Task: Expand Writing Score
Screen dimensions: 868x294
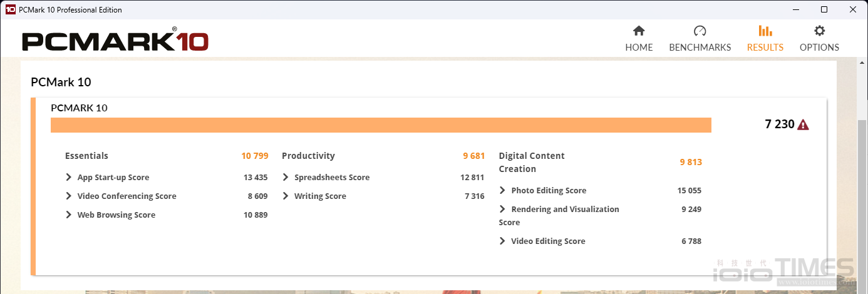Action: click(286, 196)
